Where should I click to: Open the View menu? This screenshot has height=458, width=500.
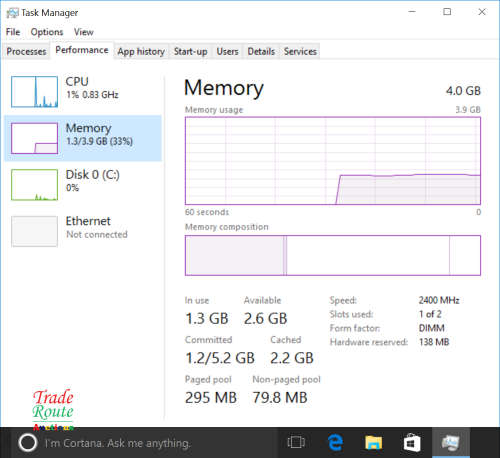coord(84,32)
